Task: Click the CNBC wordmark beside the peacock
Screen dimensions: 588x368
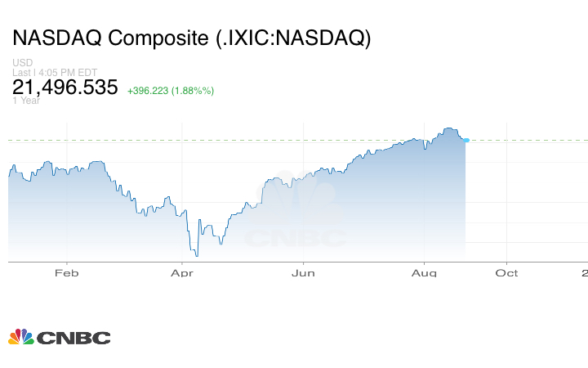Action: pyautogui.click(x=72, y=337)
